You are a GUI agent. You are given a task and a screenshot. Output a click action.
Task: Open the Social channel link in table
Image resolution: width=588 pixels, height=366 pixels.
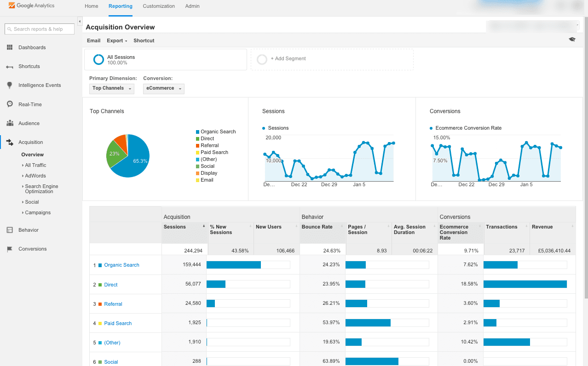(x=111, y=362)
